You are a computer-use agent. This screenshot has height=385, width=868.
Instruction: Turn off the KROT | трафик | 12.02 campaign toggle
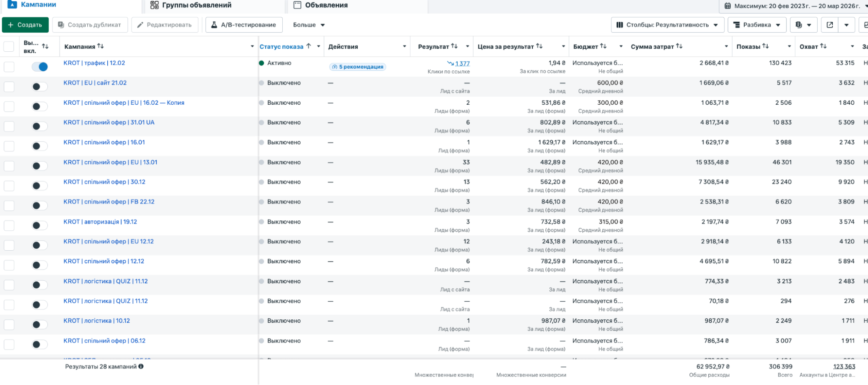(x=40, y=66)
